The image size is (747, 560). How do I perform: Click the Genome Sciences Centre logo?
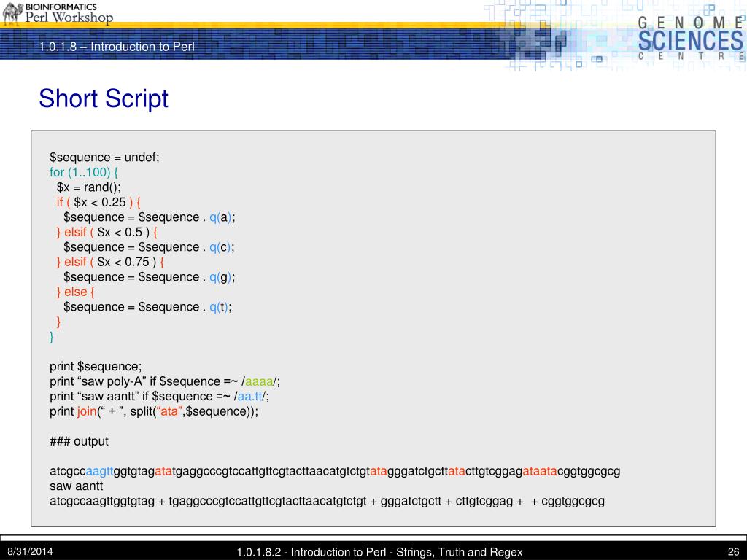pos(691,37)
